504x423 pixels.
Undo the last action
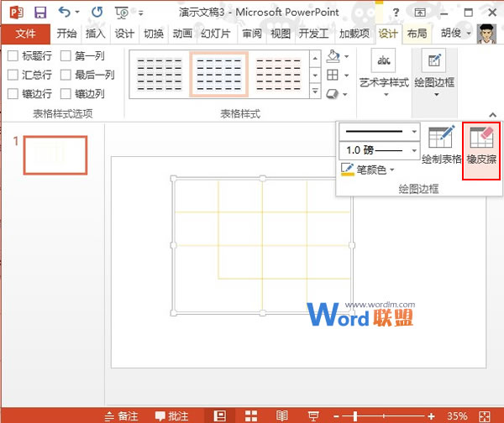click(x=65, y=13)
